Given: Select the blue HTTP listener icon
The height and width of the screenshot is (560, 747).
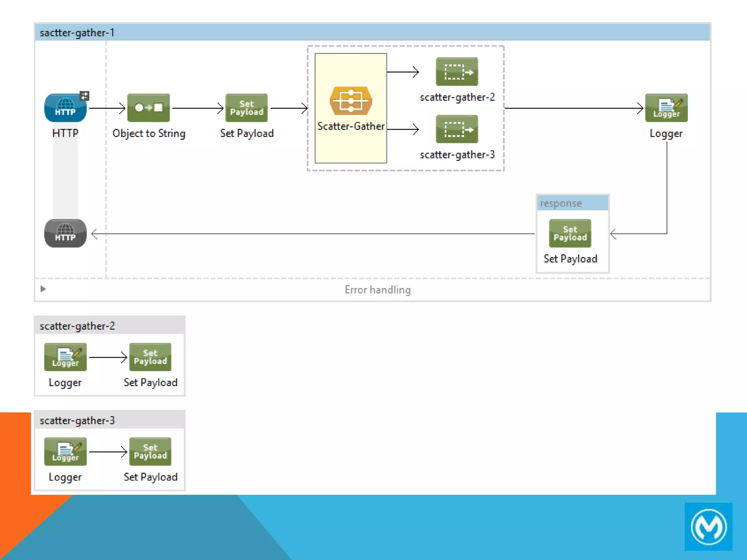Looking at the screenshot, I should coord(65,108).
